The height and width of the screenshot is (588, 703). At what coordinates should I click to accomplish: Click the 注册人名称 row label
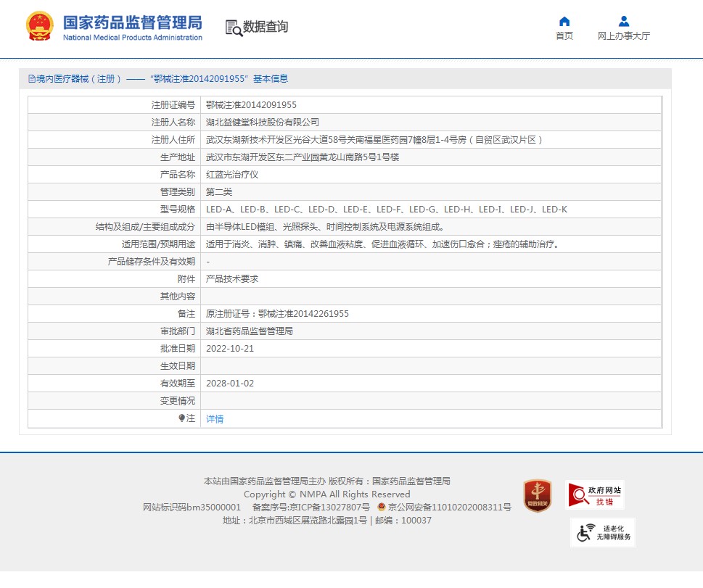pyautogui.click(x=173, y=123)
